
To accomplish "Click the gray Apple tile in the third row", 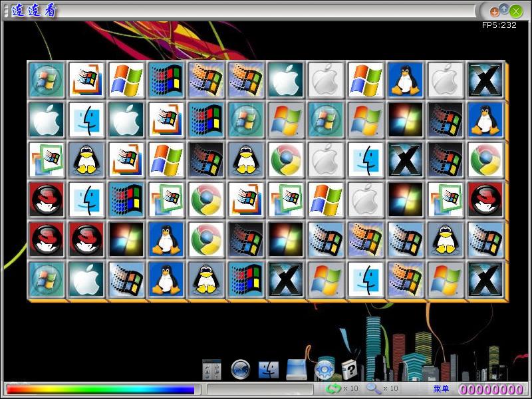I will [x=326, y=160].
